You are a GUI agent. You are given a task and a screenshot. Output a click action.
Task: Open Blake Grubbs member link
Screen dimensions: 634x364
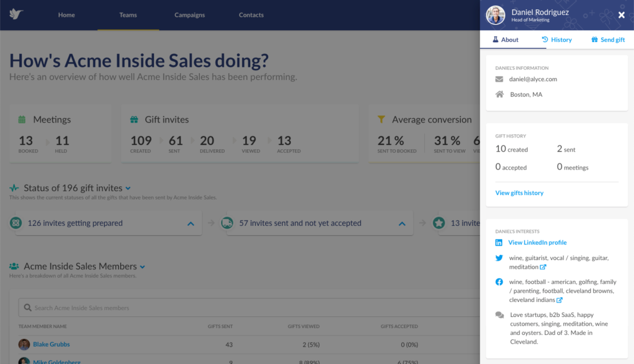(x=51, y=345)
